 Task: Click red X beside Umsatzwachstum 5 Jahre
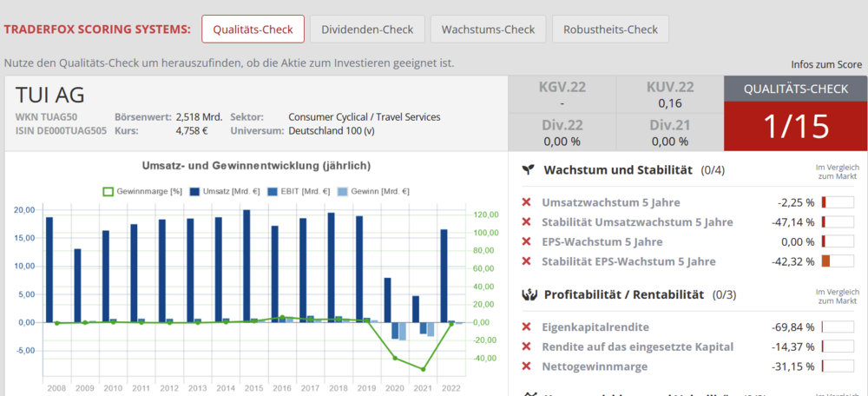[x=527, y=202]
